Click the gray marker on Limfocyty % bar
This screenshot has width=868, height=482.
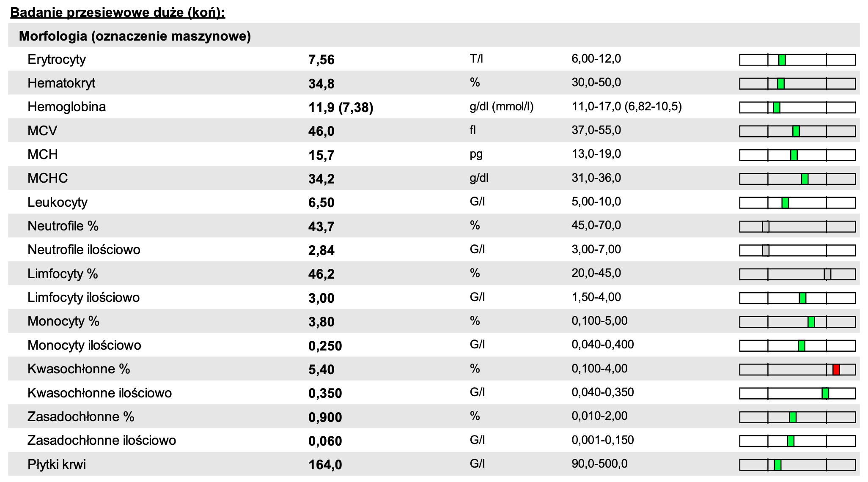(x=827, y=274)
